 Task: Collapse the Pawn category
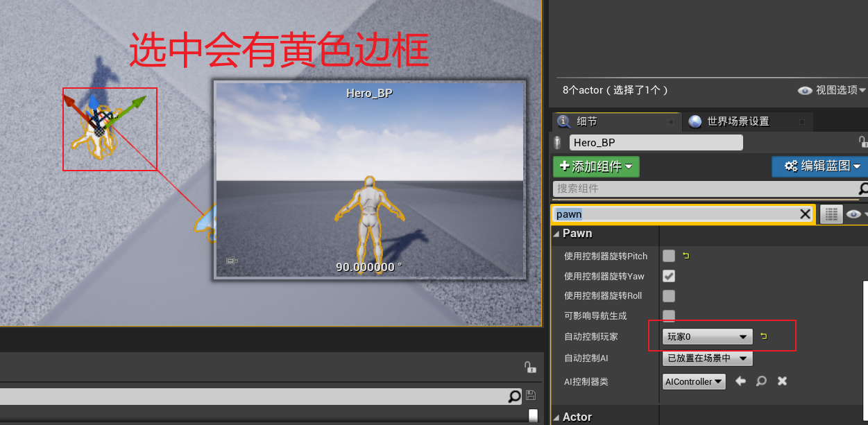click(556, 234)
